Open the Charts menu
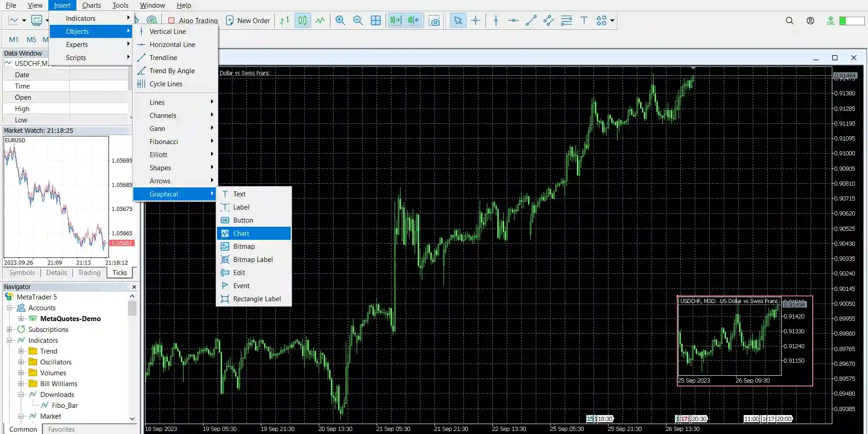This screenshot has height=434, width=868. coord(91,5)
